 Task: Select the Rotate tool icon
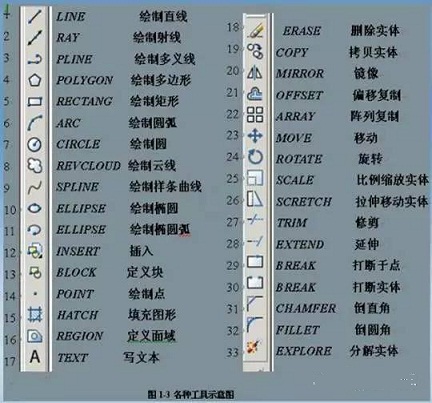point(255,157)
